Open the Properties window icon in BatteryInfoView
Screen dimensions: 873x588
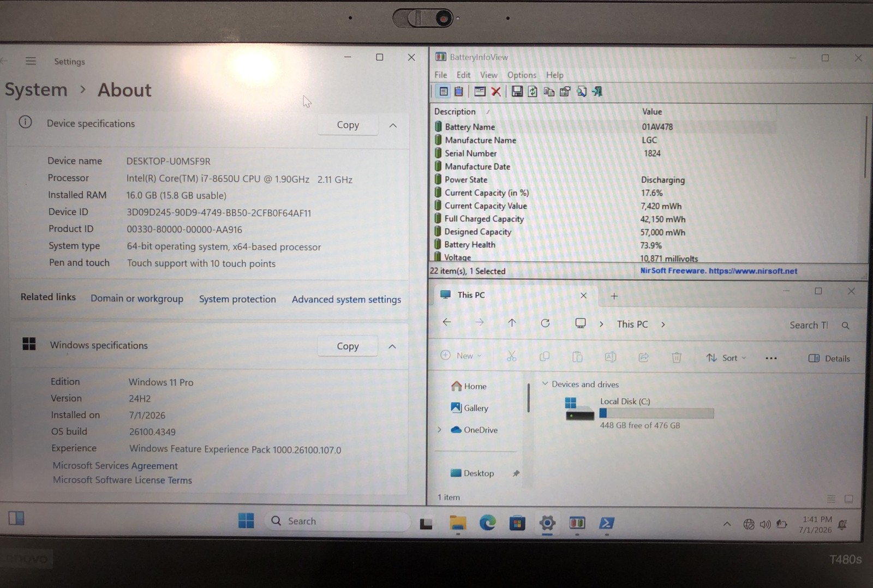click(480, 92)
